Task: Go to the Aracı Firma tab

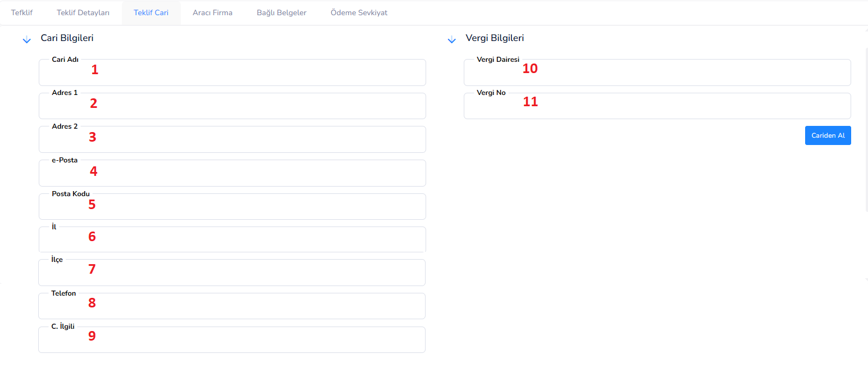Action: click(212, 12)
